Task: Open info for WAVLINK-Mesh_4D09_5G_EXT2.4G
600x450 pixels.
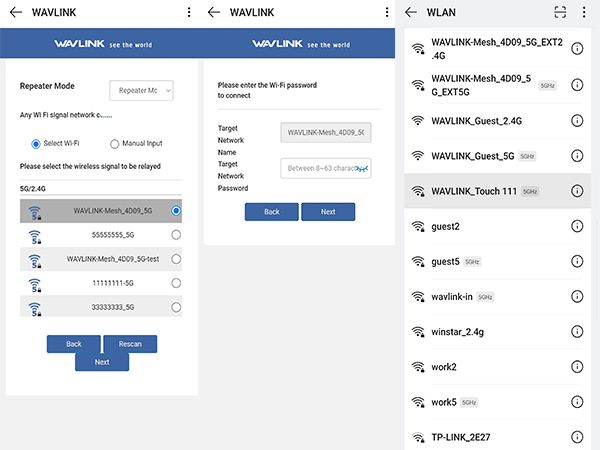Action: pyautogui.click(x=577, y=49)
